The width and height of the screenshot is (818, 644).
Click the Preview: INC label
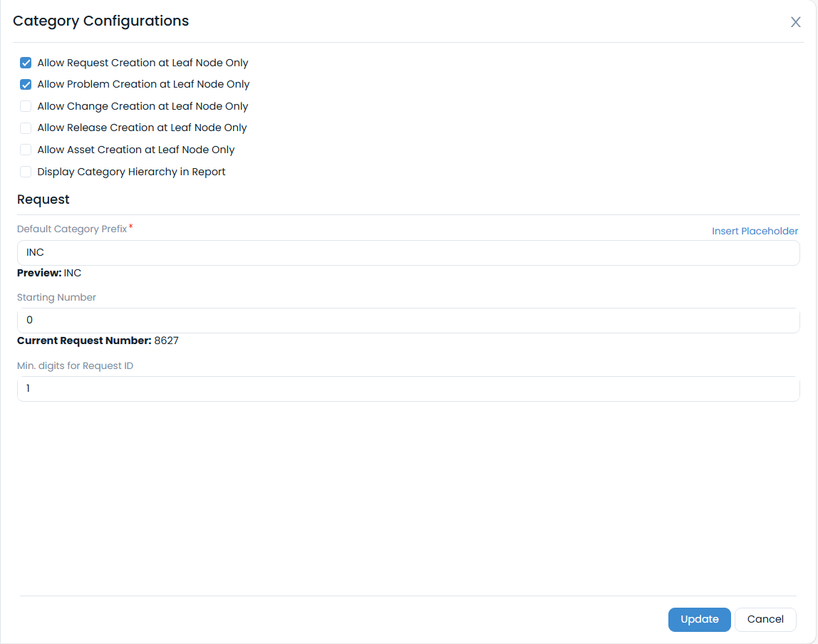click(x=49, y=273)
